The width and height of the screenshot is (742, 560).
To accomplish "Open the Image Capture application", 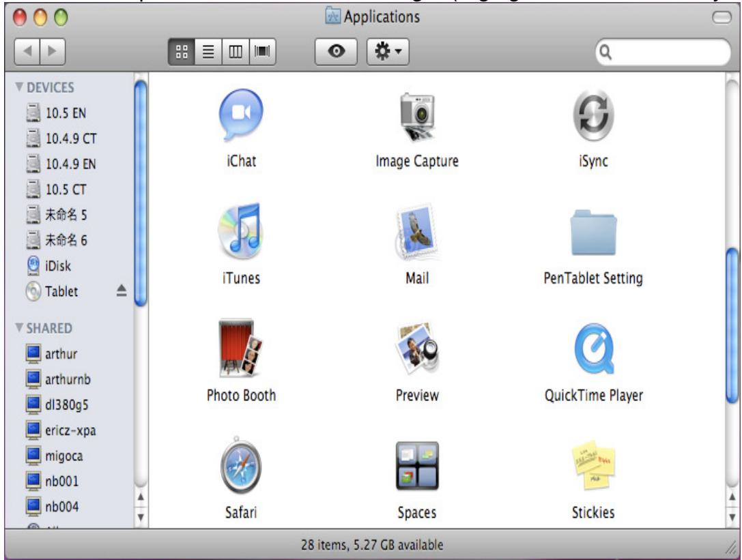I will point(417,117).
